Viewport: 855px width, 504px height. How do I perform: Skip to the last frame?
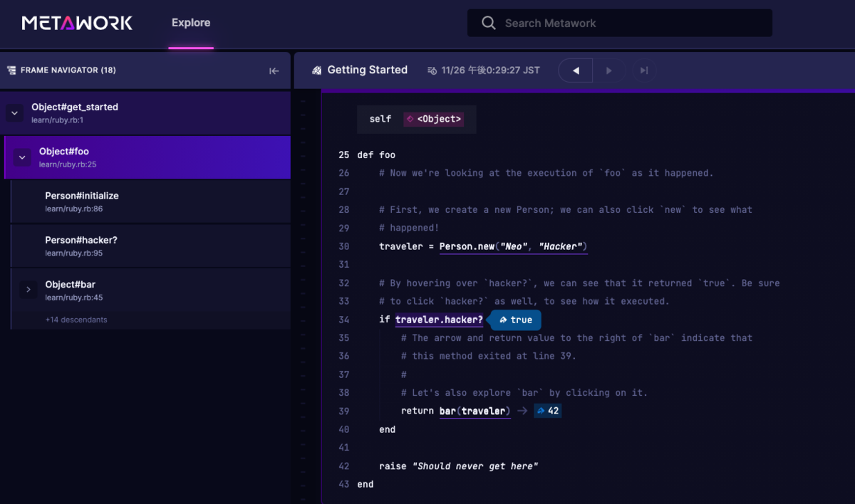(643, 70)
